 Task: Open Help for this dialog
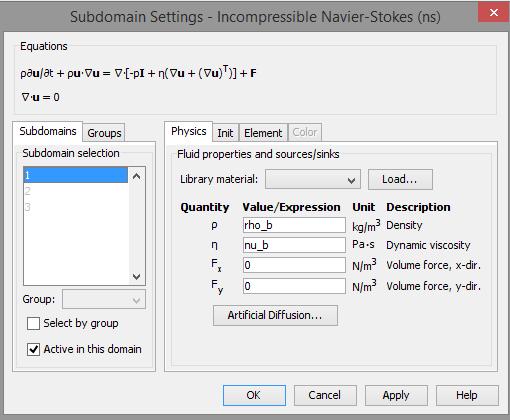[467, 395]
